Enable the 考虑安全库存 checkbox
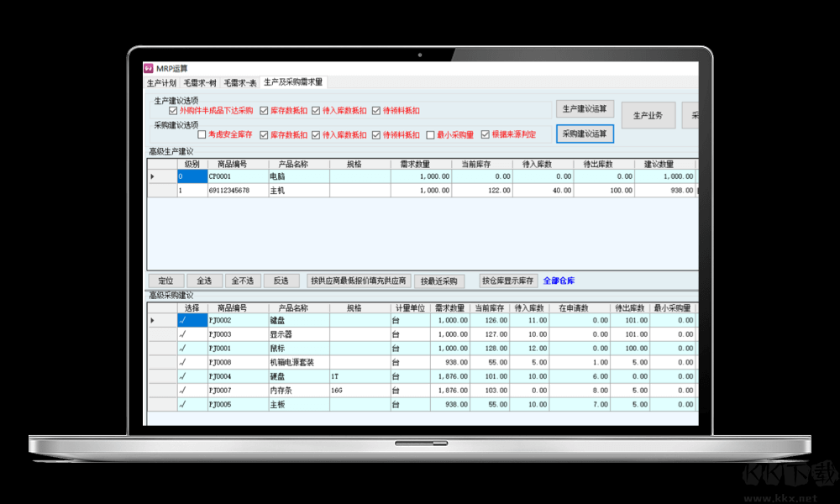 click(x=202, y=135)
